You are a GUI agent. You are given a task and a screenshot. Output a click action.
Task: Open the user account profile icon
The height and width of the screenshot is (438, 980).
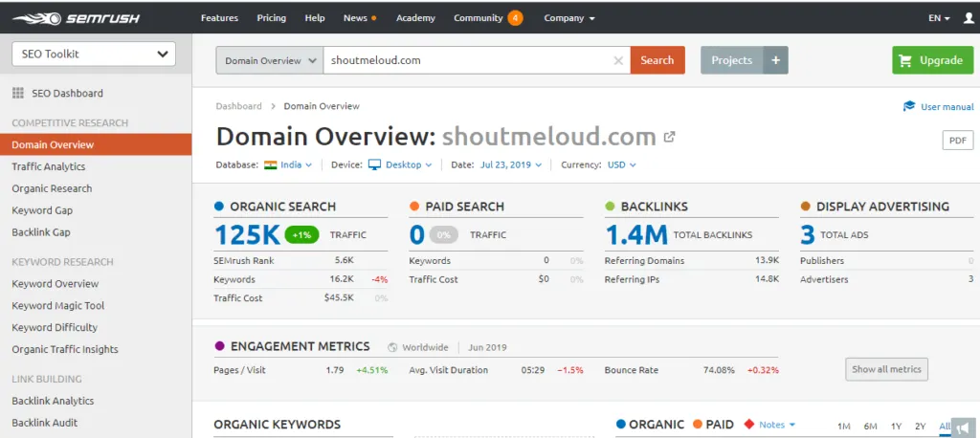(969, 18)
